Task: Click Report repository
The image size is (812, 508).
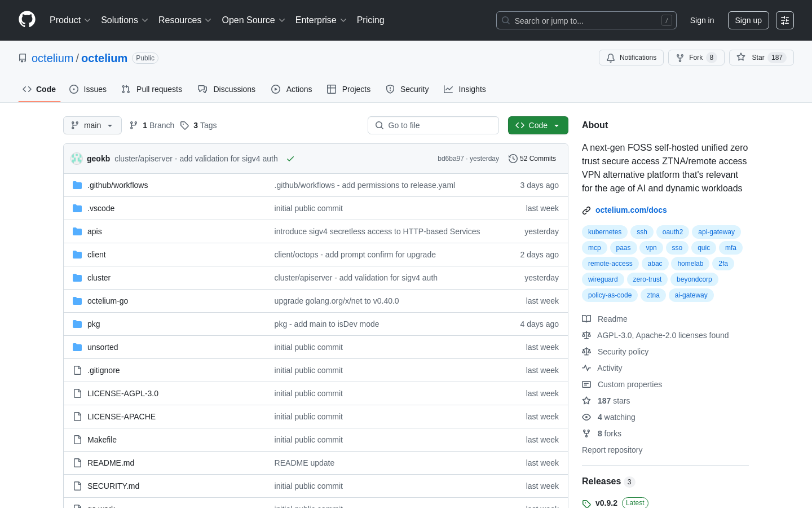Action: [x=612, y=450]
